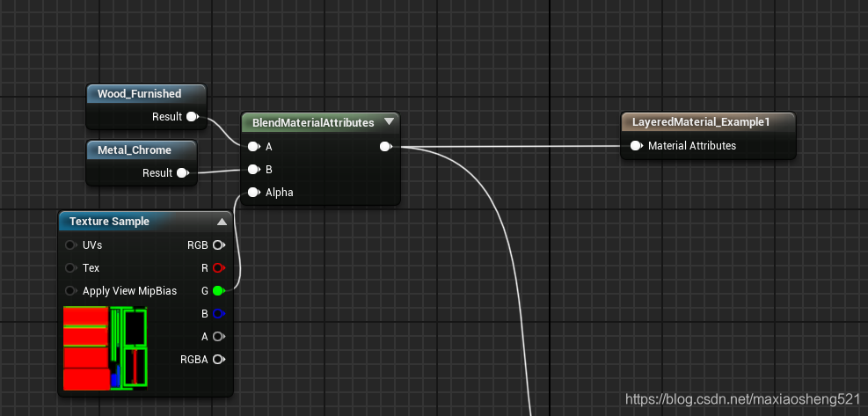The image size is (868, 416).
Task: Click the A alpha channel output pin on Texture Sample
Action: click(x=219, y=336)
